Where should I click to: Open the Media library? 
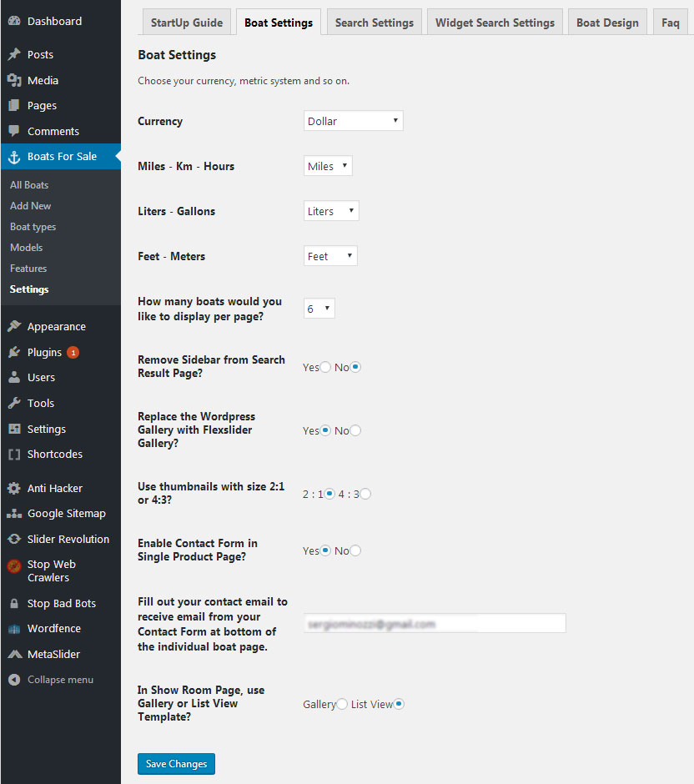[39, 80]
